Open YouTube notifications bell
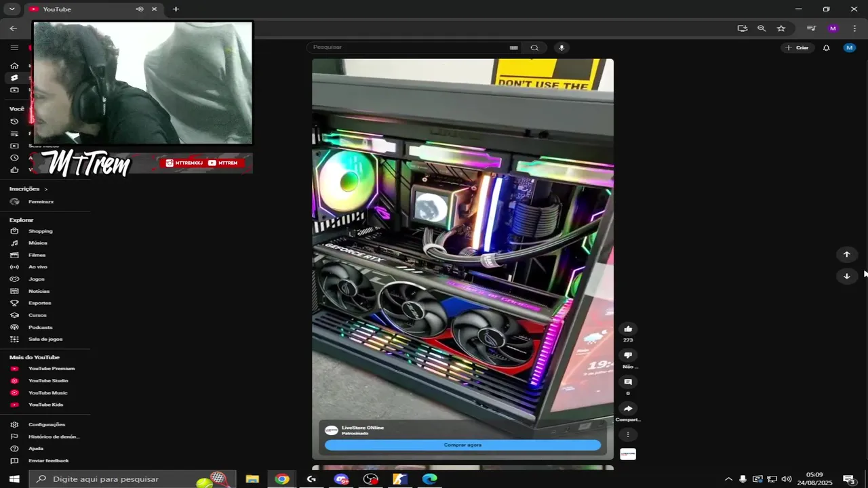The image size is (868, 488). 826,47
